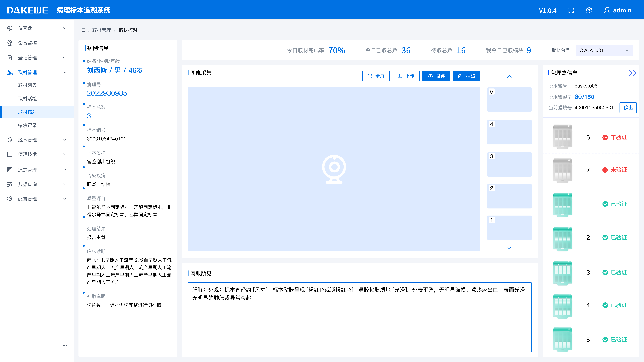Click the breadcrumb menu list icon
This screenshot has height=362, width=644.
(83, 30)
